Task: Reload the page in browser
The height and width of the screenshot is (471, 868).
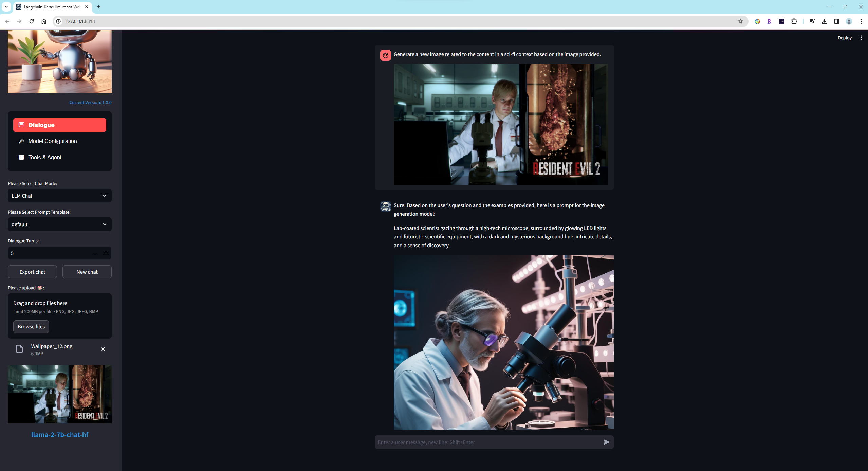Action: [x=32, y=21]
